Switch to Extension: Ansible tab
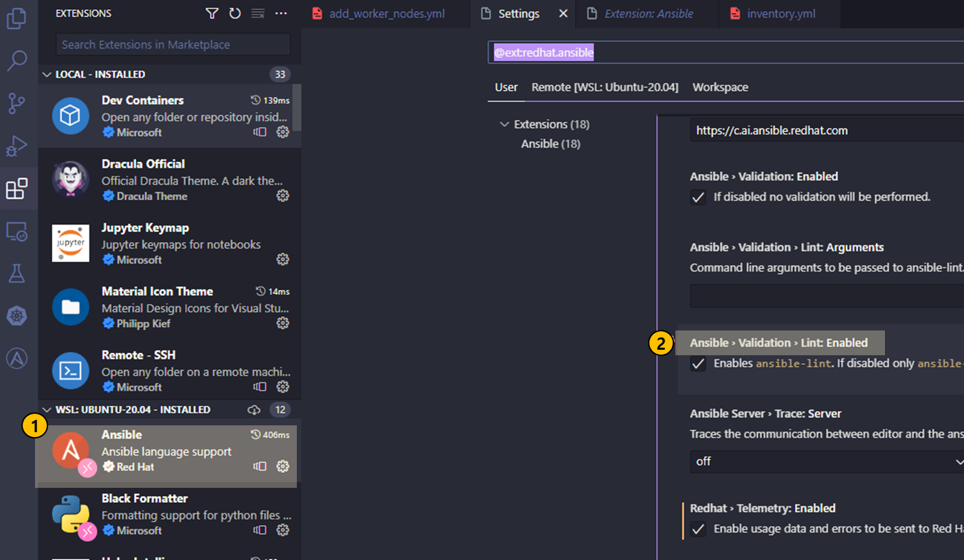Image resolution: width=964 pixels, height=560 pixels. click(649, 14)
